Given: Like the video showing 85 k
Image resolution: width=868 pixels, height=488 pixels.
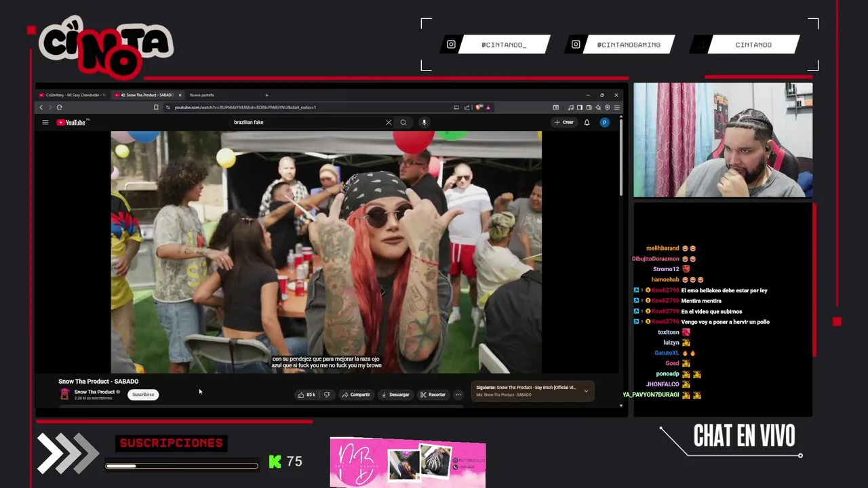Looking at the screenshot, I should tap(307, 394).
